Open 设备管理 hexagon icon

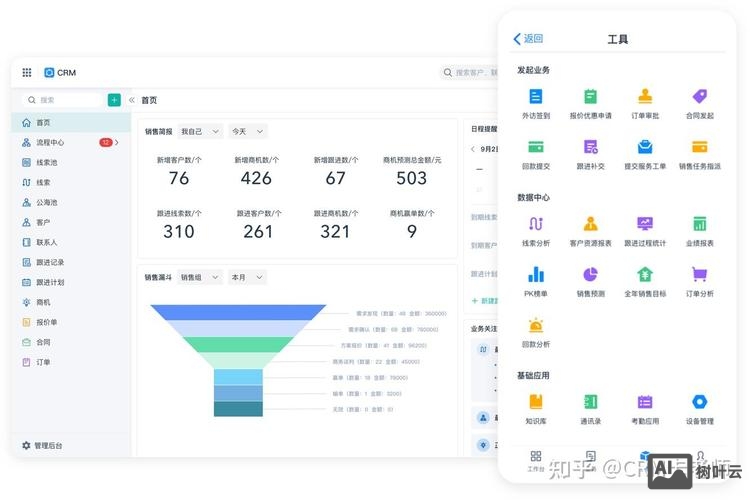699,402
